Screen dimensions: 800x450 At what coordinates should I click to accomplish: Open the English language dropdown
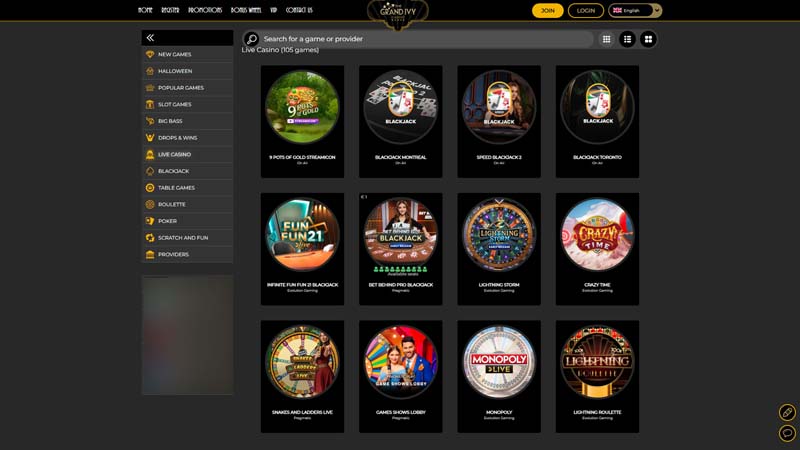[635, 10]
